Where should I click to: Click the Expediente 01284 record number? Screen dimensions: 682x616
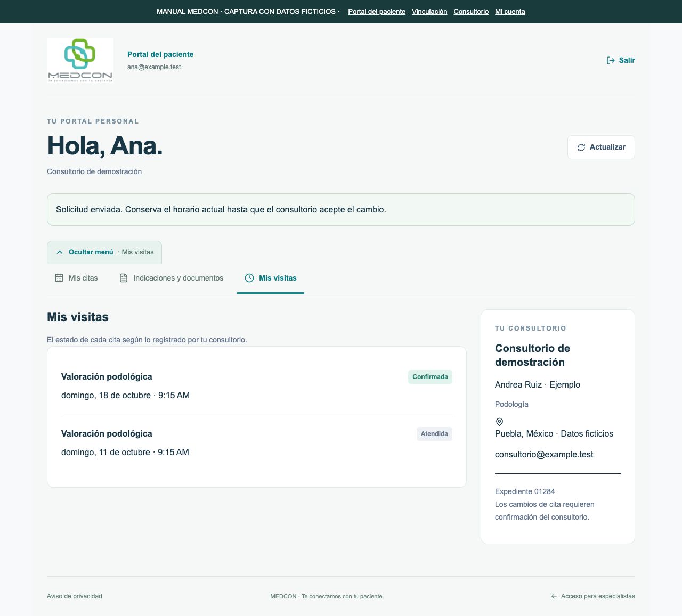point(525,491)
